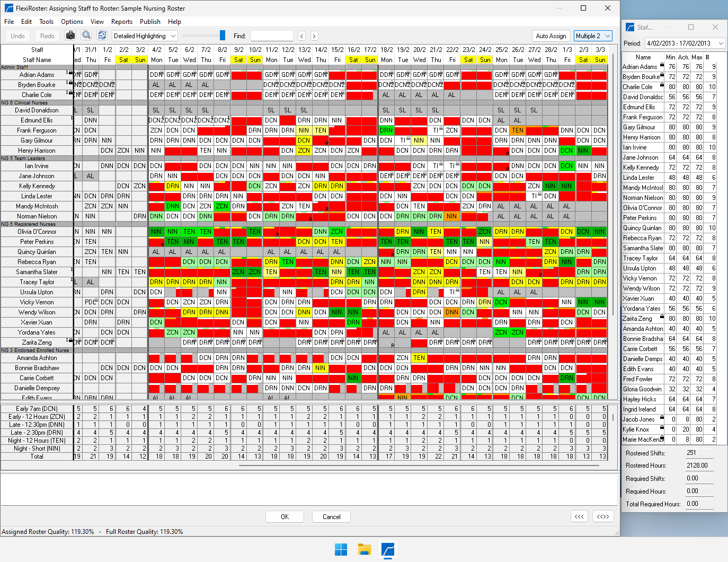
Task: Open the Windows Start menu
Action: (341, 550)
